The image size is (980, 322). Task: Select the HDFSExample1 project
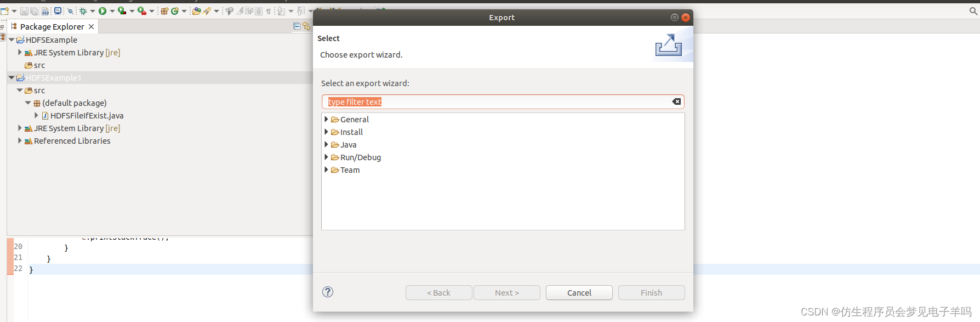click(x=53, y=78)
